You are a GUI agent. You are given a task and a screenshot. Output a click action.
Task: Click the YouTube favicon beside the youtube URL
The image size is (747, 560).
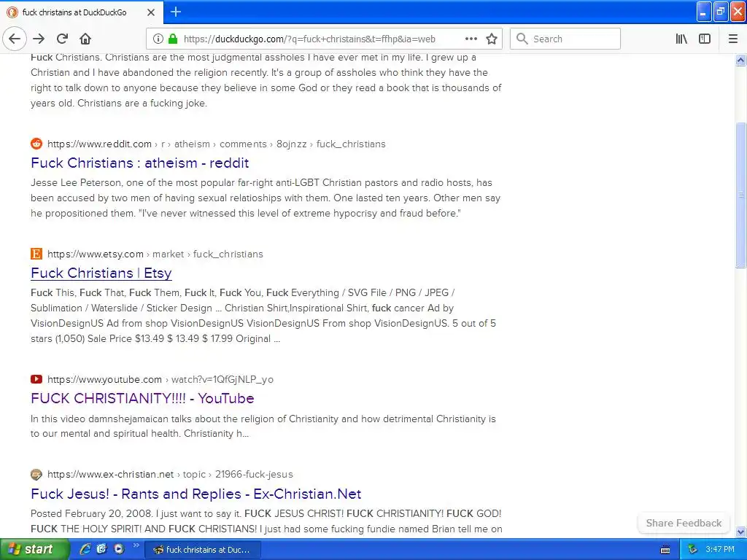coord(36,379)
